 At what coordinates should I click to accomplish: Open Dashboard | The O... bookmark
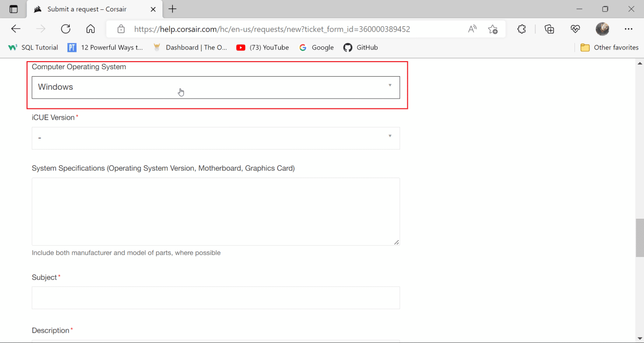[x=190, y=47]
